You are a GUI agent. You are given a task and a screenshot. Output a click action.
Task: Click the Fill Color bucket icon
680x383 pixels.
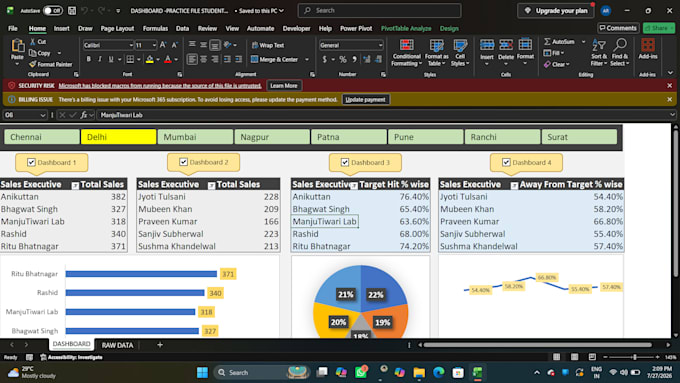click(150, 59)
